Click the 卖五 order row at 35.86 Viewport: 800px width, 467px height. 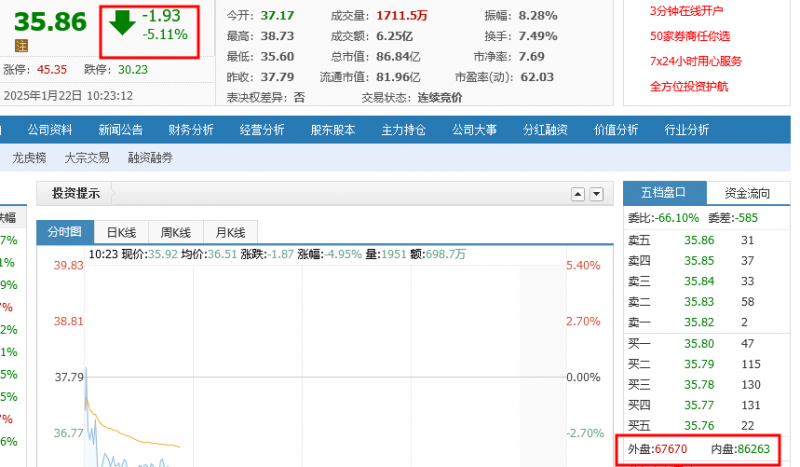click(x=707, y=240)
